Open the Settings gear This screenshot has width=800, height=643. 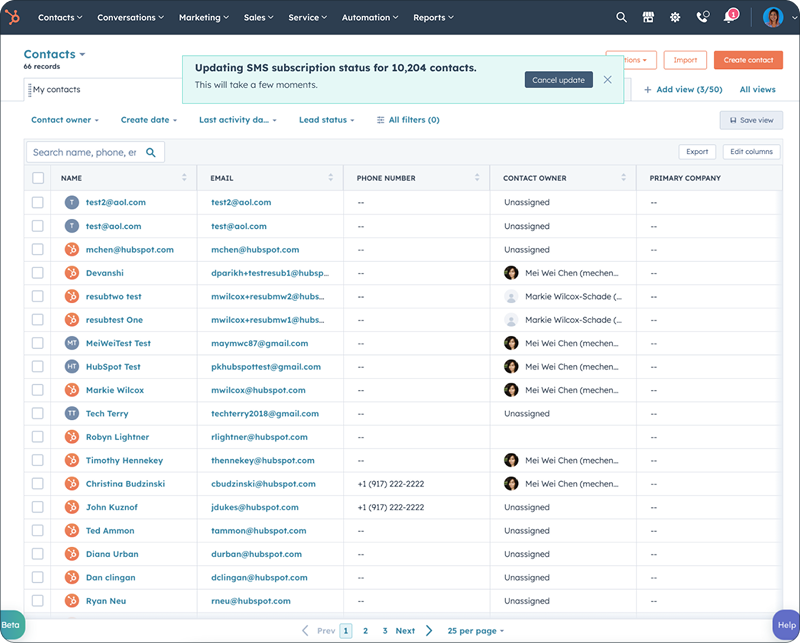tap(675, 17)
